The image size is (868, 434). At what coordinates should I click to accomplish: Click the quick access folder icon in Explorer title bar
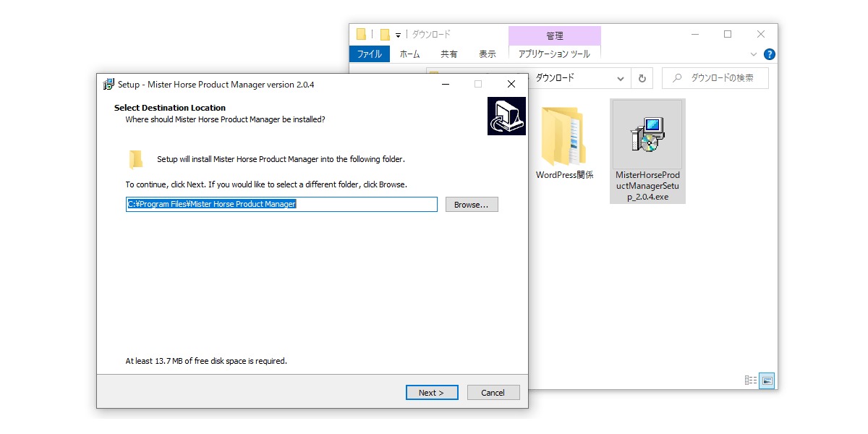point(385,34)
